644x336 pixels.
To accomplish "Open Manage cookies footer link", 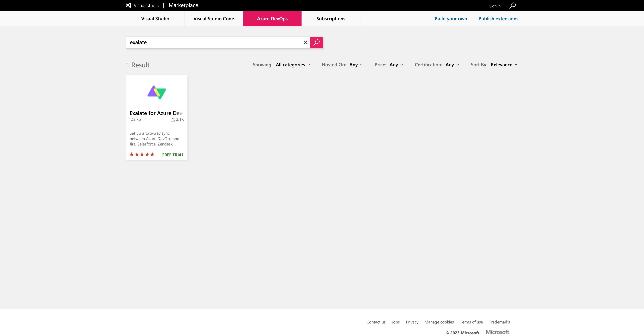I will [x=439, y=322].
